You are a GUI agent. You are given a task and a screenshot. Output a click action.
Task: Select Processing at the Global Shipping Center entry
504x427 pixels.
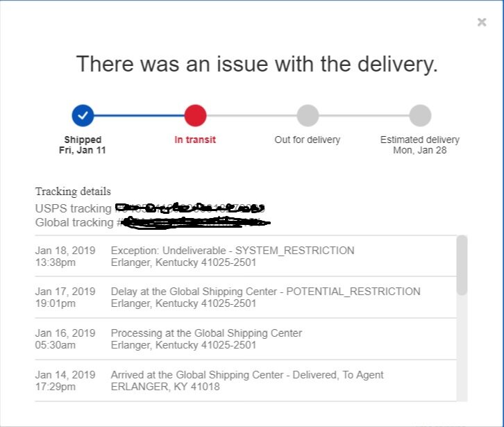(x=246, y=339)
